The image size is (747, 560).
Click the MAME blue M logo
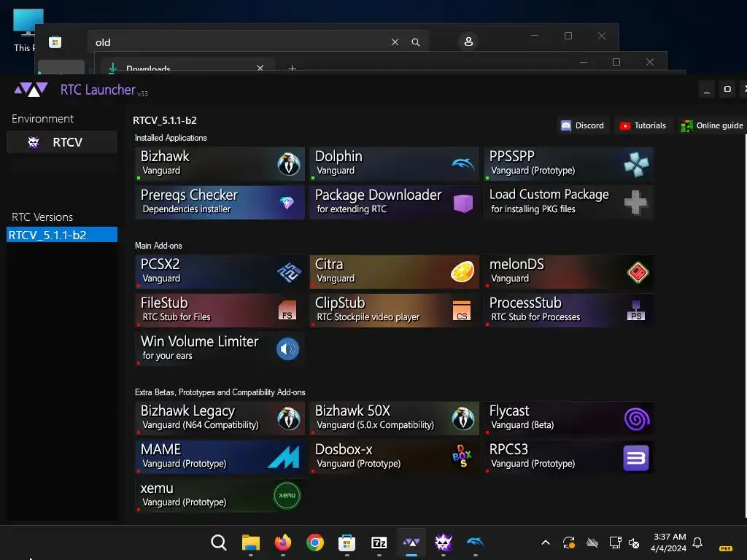pyautogui.click(x=284, y=457)
